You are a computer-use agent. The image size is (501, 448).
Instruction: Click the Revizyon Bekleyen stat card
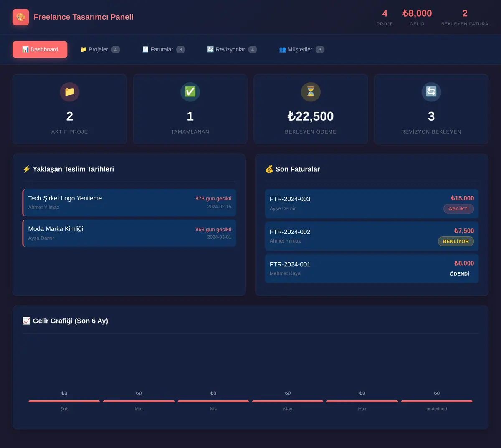pos(431,109)
